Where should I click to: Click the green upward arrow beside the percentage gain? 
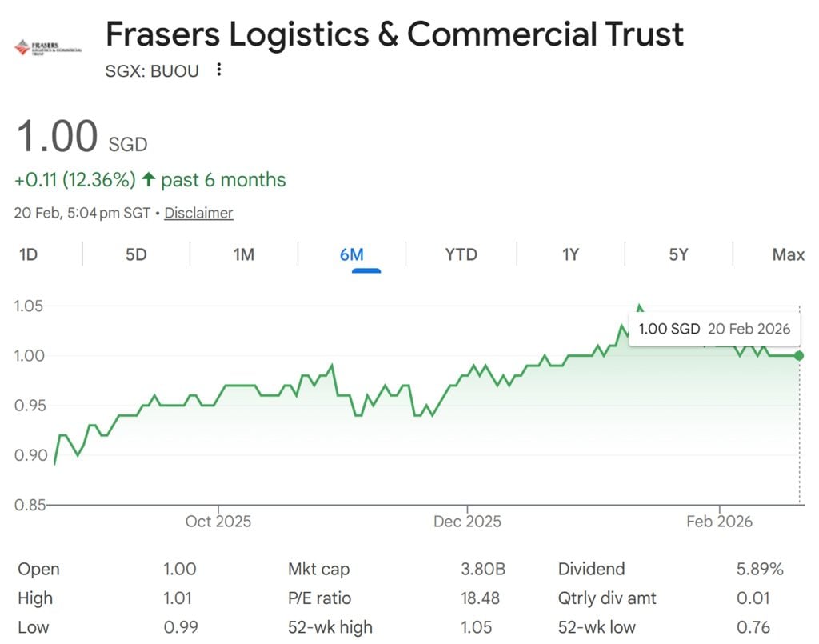tap(149, 179)
